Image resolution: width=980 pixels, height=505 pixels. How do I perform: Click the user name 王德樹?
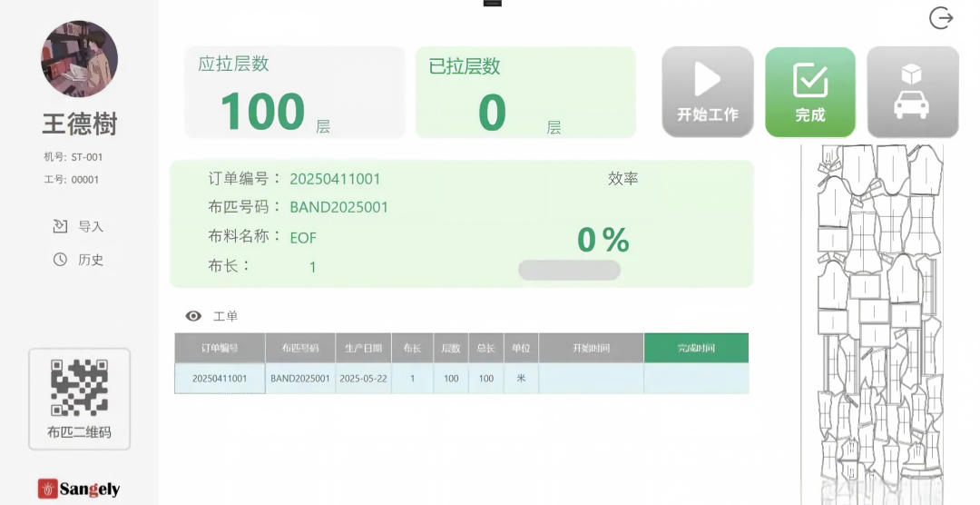[x=80, y=124]
